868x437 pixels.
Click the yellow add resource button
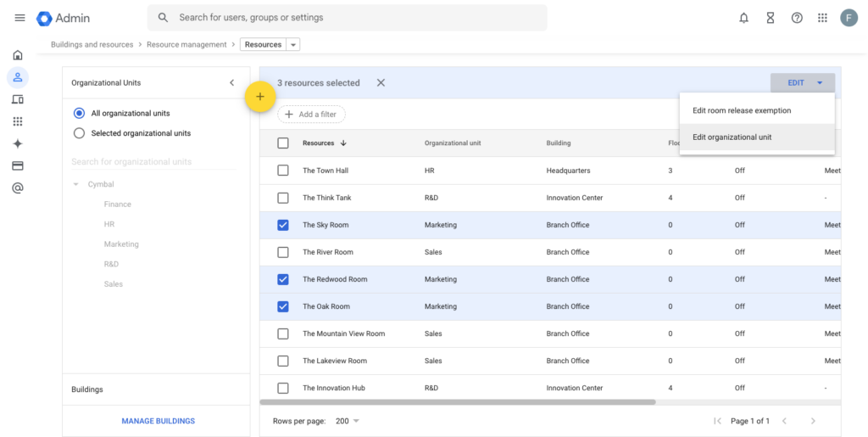click(x=259, y=97)
